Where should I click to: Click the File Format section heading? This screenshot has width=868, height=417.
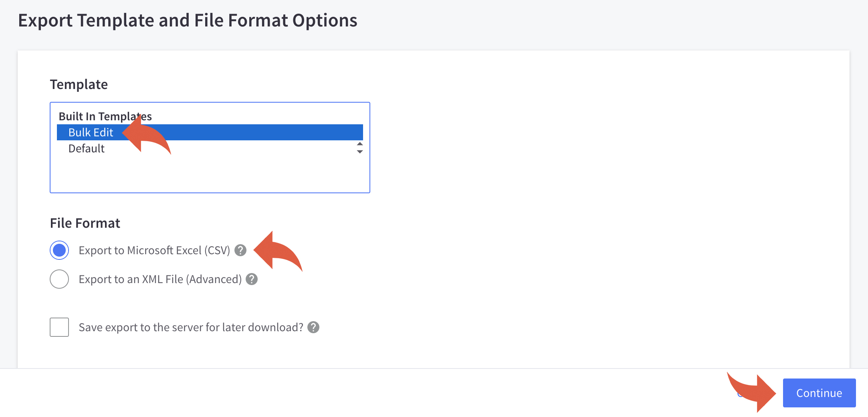pyautogui.click(x=85, y=223)
